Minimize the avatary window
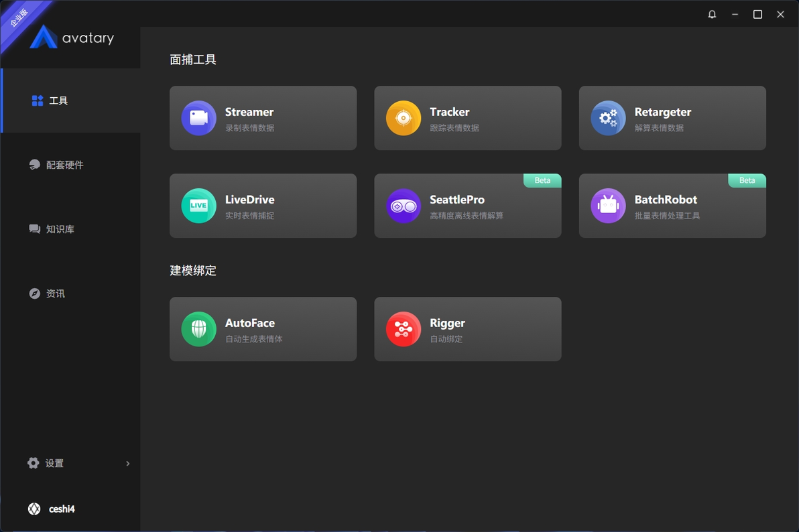This screenshot has height=532, width=799. 735,14
